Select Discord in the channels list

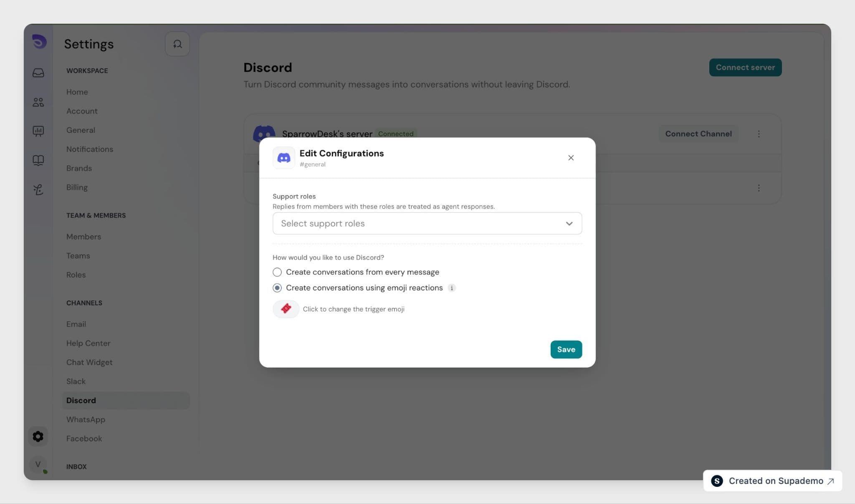pos(126,401)
